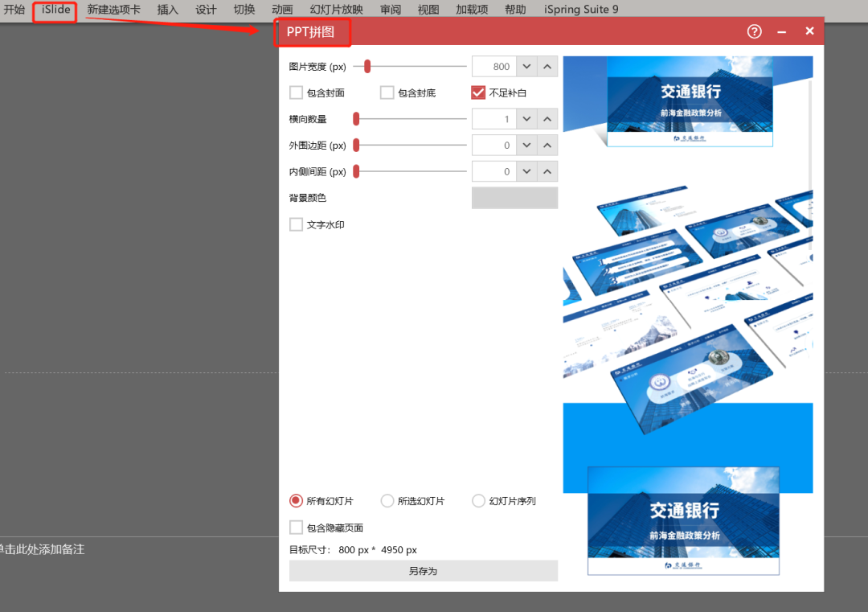
Task: Click the 横向数量 slider handle
Action: [357, 118]
